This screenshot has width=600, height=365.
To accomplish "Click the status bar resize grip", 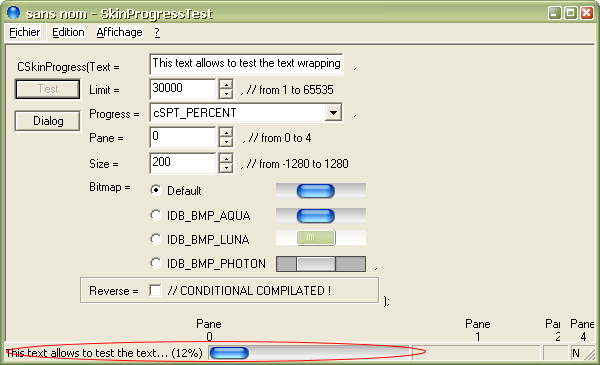I will tap(591, 354).
